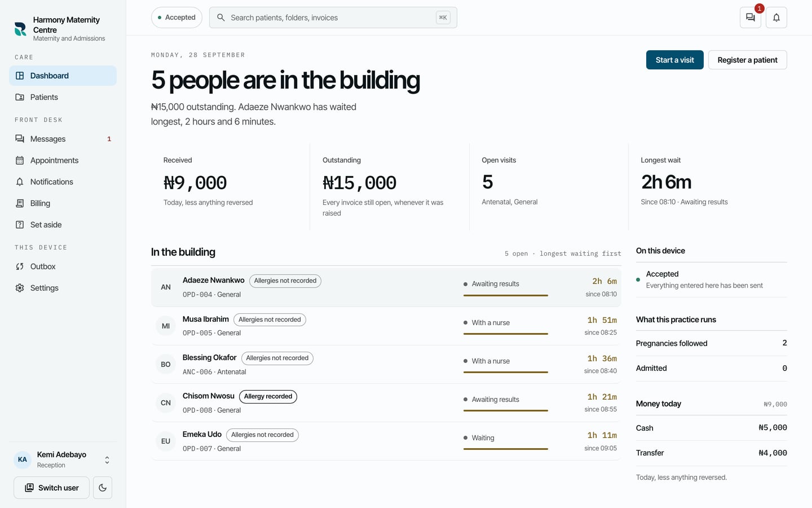
Task: Register a patient
Action: point(747,60)
